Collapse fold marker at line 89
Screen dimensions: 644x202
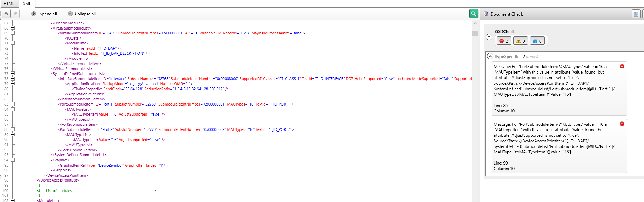(x=12, y=135)
